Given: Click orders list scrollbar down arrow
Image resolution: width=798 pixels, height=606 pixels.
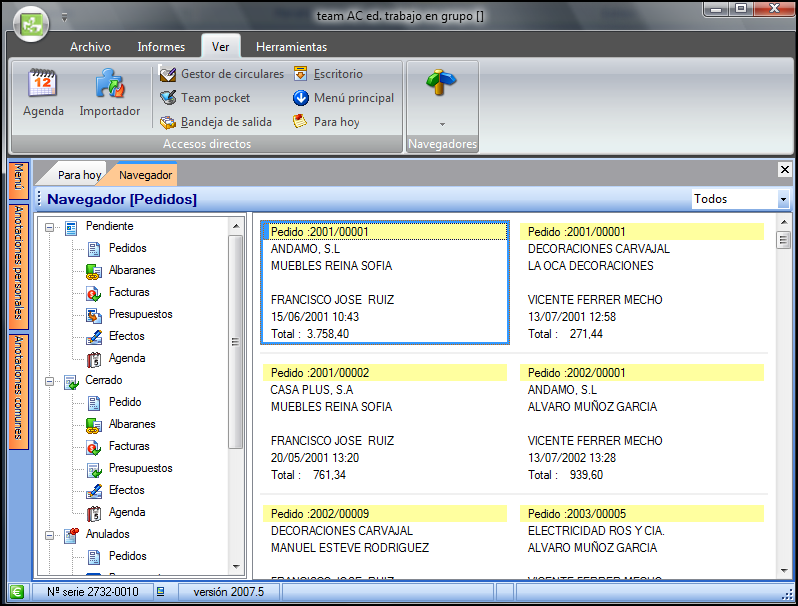Looking at the screenshot, I should point(784,571).
